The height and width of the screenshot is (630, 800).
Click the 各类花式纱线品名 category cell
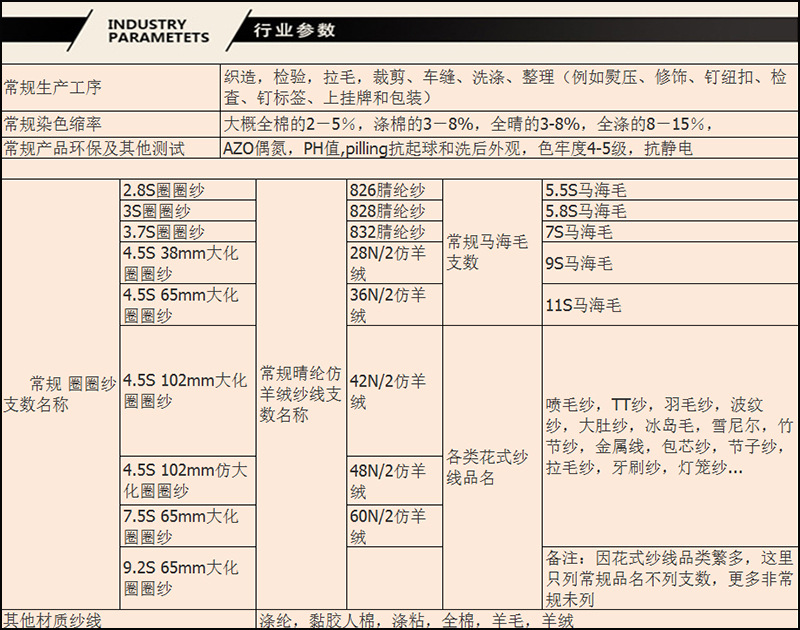pos(492,468)
